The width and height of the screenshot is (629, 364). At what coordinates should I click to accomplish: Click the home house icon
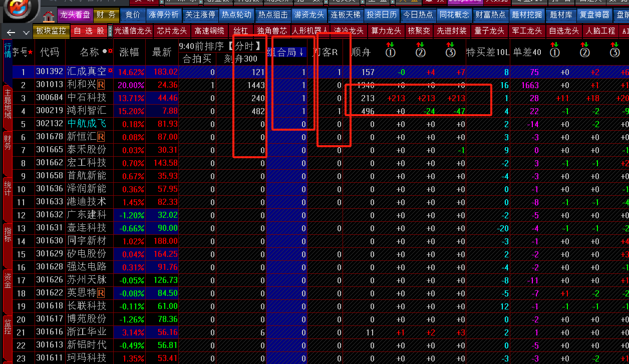click(49, 17)
